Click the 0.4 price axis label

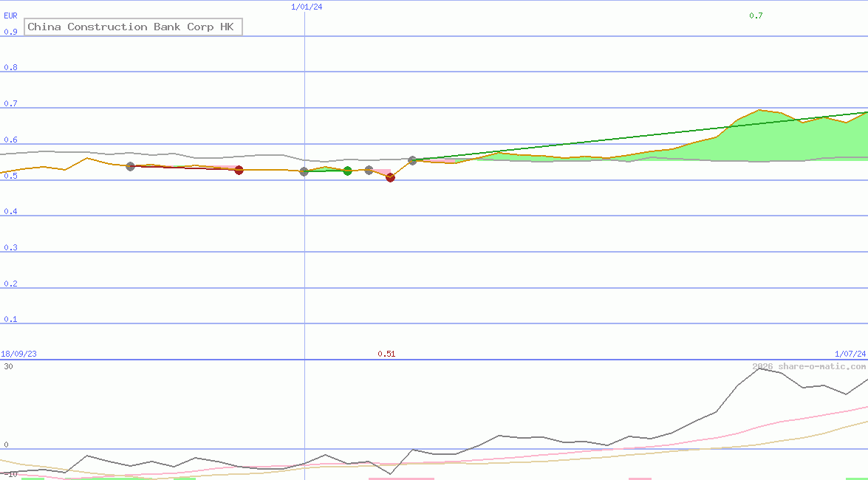tap(10, 211)
